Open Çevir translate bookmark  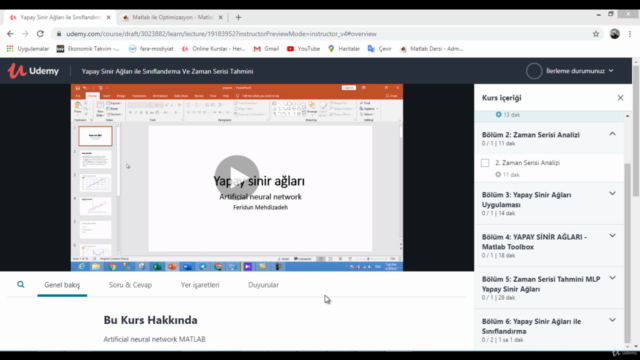point(380,49)
